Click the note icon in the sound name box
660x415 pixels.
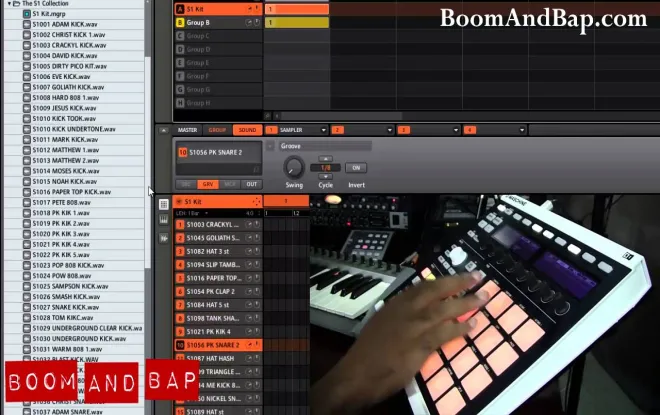pyautogui.click(x=256, y=169)
